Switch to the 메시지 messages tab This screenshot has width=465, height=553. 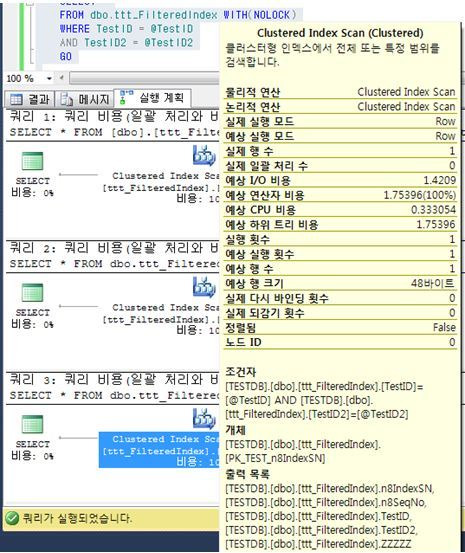click(84, 99)
